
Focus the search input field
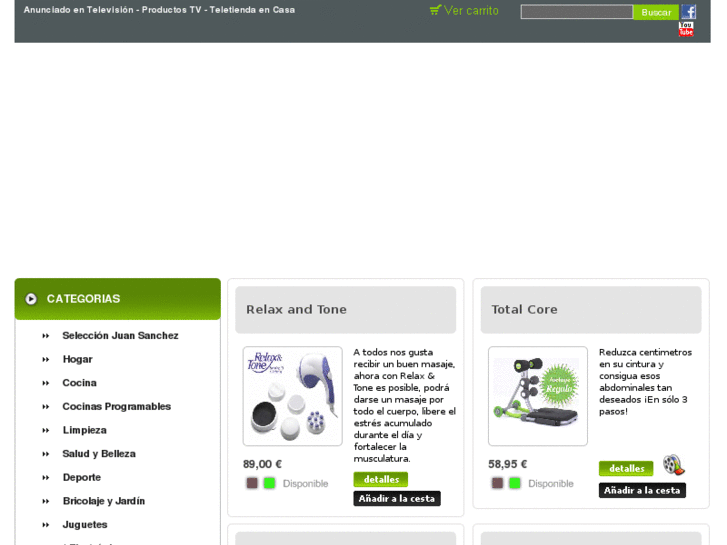pyautogui.click(x=576, y=12)
